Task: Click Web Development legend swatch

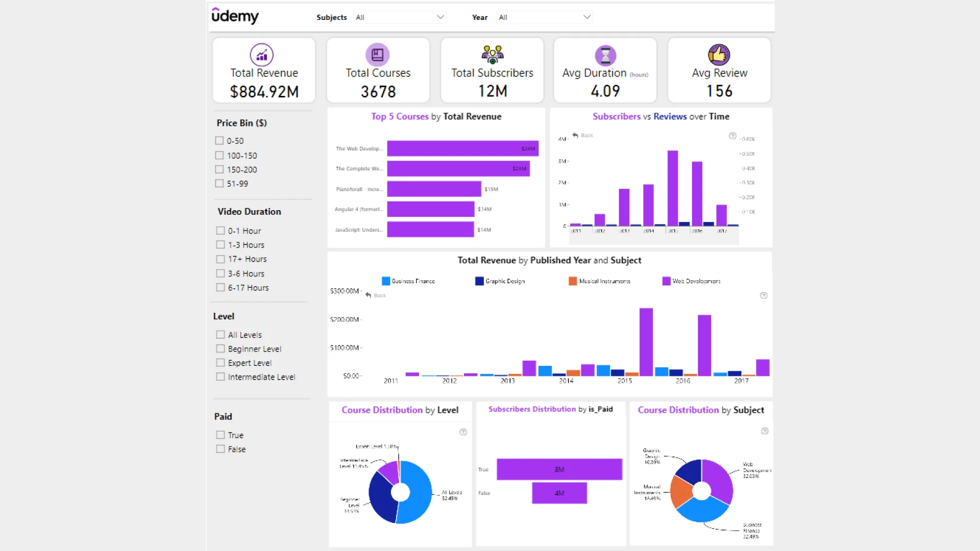Action: tap(666, 281)
